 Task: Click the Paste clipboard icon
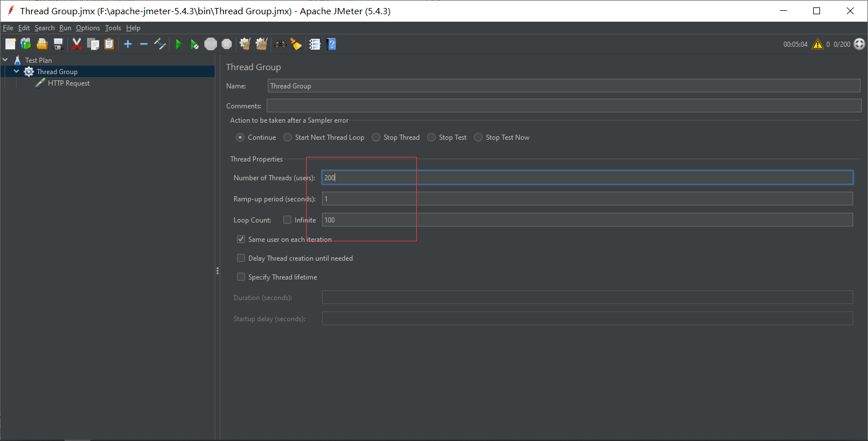pos(109,44)
